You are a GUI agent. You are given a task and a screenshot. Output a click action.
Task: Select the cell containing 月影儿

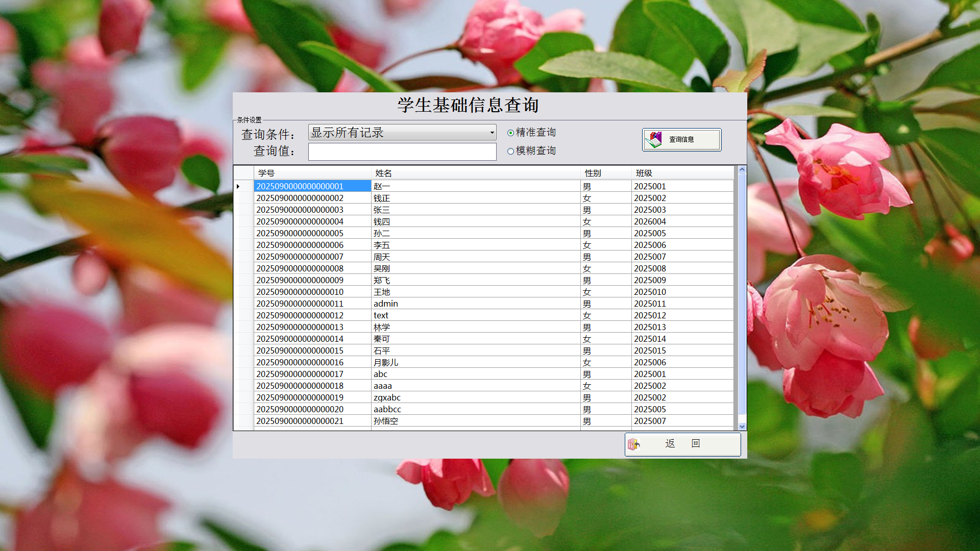[386, 362]
